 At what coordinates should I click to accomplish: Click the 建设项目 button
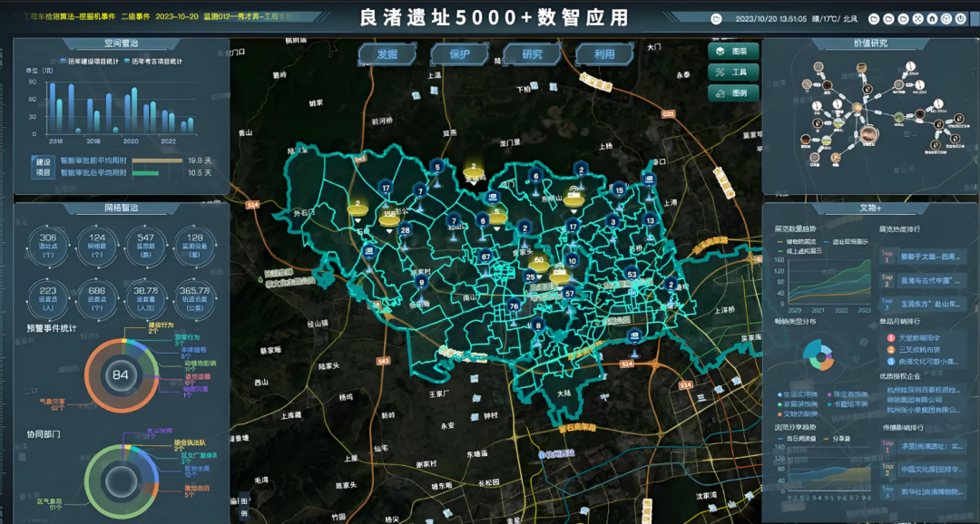click(43, 166)
